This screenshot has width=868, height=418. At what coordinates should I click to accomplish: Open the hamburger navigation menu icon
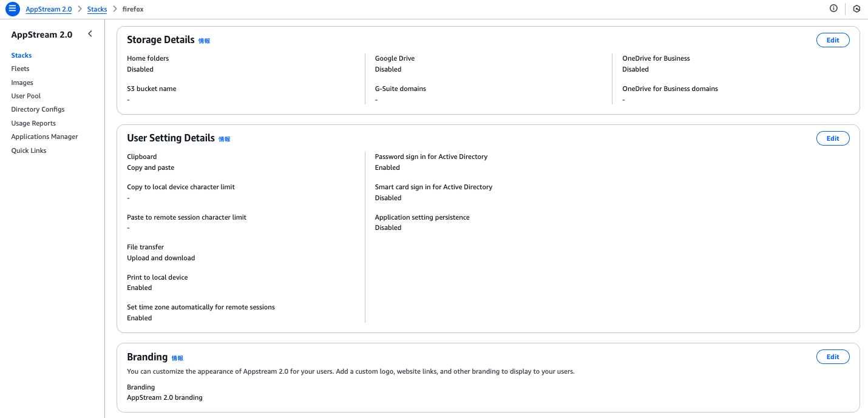point(12,9)
